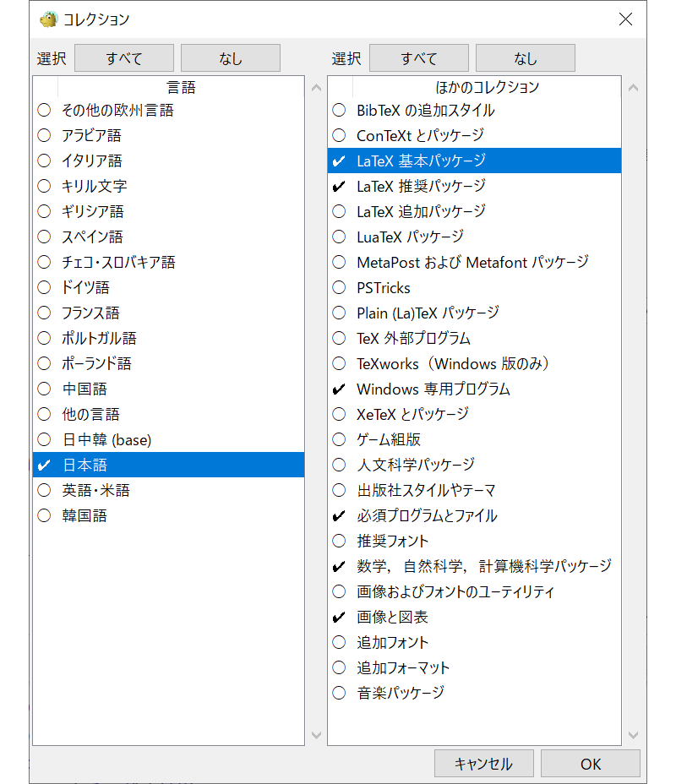Screen dimensions: 676x784
Task: Click the ほかのコレクション column header
Action: pos(487,87)
